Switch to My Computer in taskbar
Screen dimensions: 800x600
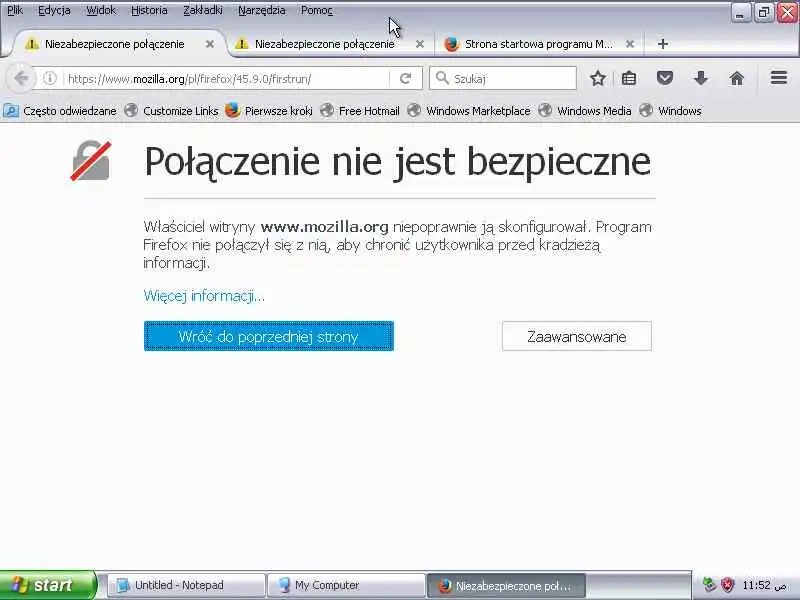(x=346, y=585)
